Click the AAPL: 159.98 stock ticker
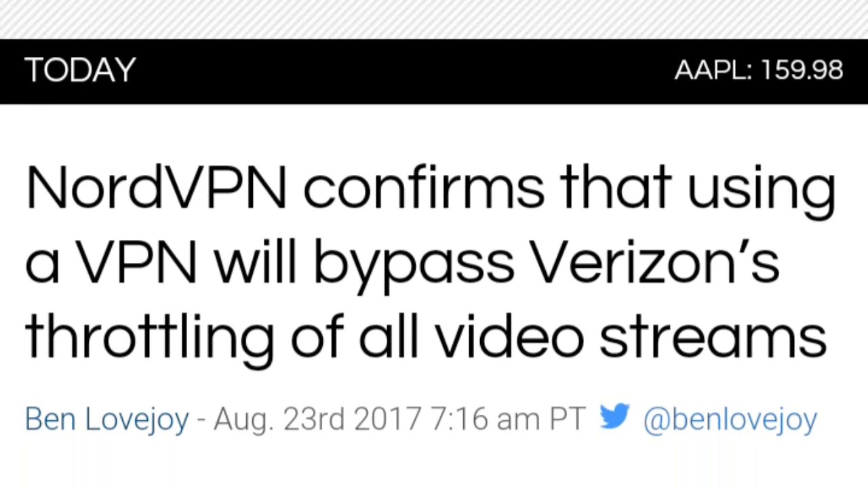The height and width of the screenshot is (488, 868). [759, 70]
